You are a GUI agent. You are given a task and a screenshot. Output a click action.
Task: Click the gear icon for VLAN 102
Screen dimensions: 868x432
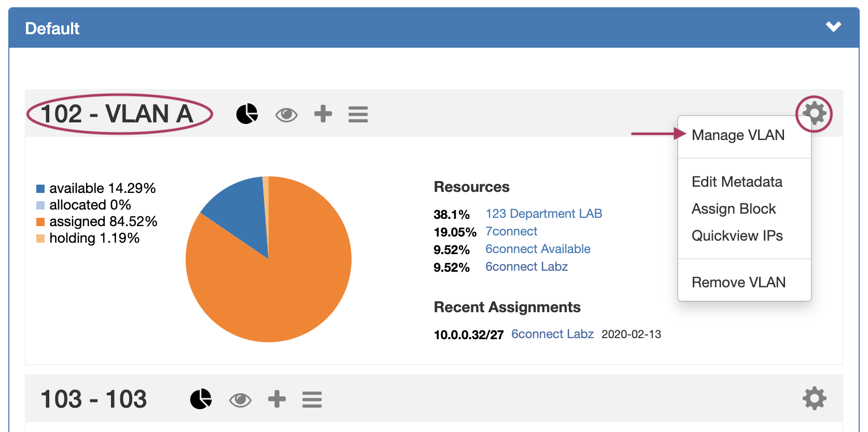pos(814,114)
